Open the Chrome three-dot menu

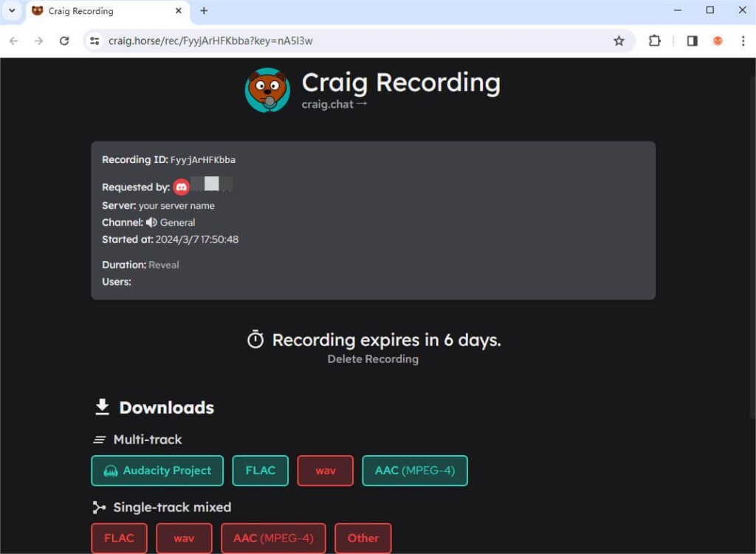pyautogui.click(x=742, y=41)
